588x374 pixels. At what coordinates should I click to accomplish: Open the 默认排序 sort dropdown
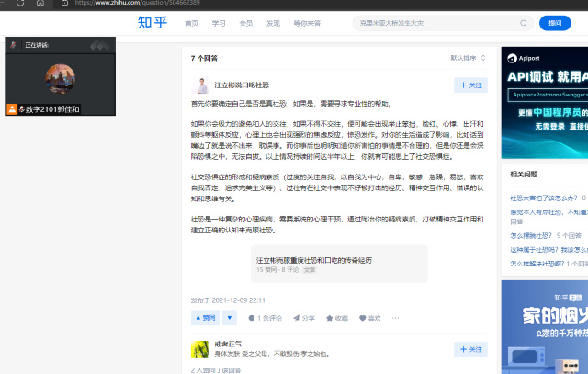point(468,58)
